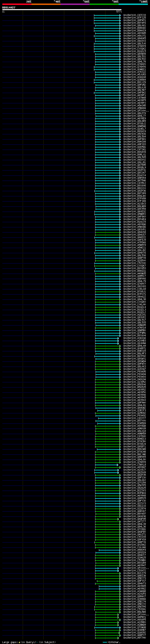
Task: Choose the UniRef100_Q8L5J6 hit label
Action: pos(135,44)
